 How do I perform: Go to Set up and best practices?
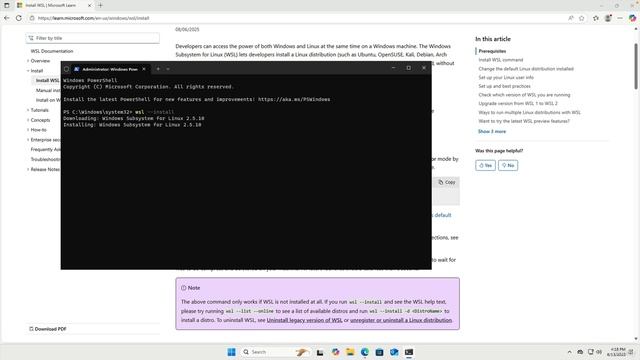pos(504,86)
